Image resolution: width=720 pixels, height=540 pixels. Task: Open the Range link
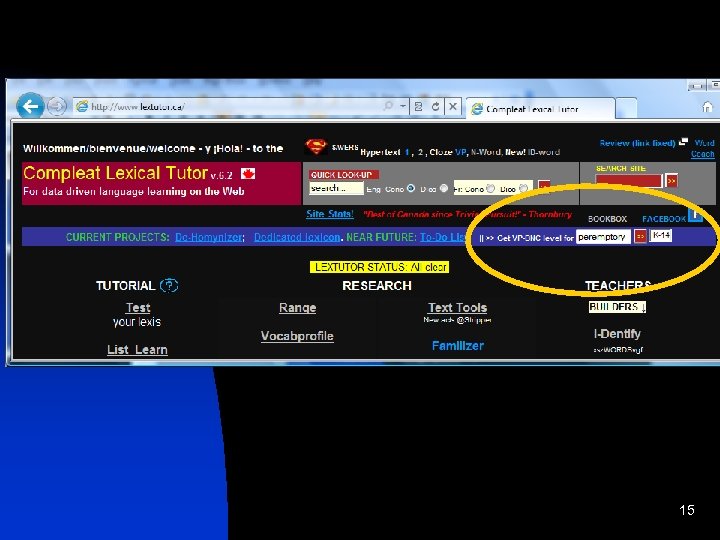[x=298, y=308]
